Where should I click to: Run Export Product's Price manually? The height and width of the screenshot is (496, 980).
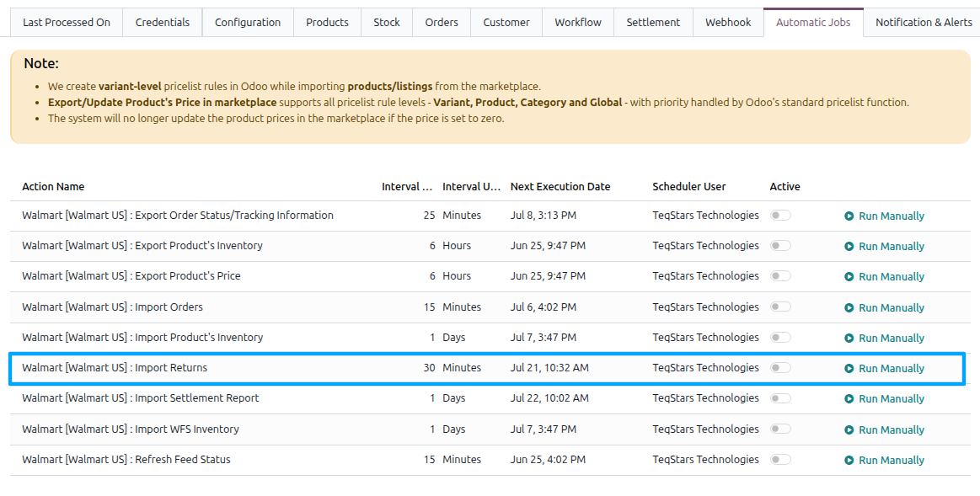pyautogui.click(x=885, y=277)
